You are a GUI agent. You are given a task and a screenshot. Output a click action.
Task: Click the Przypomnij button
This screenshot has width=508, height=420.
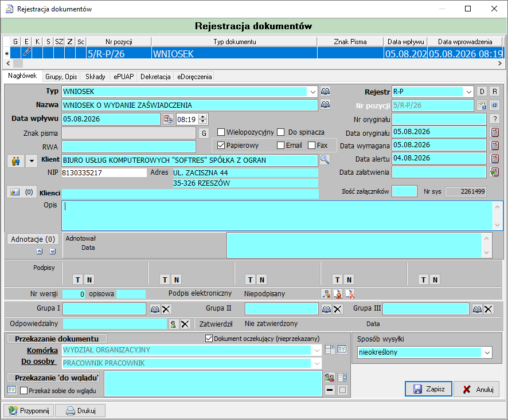29,411
